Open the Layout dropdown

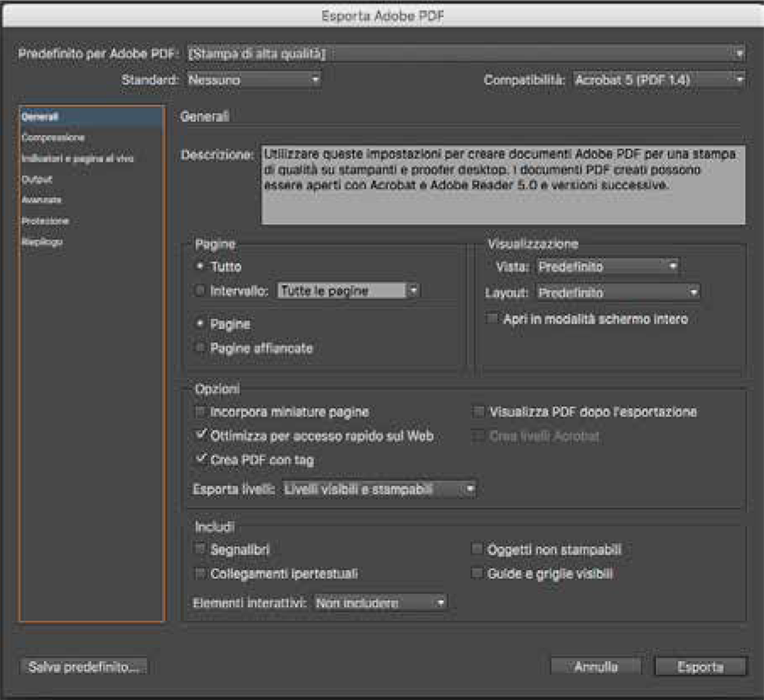click(x=617, y=292)
